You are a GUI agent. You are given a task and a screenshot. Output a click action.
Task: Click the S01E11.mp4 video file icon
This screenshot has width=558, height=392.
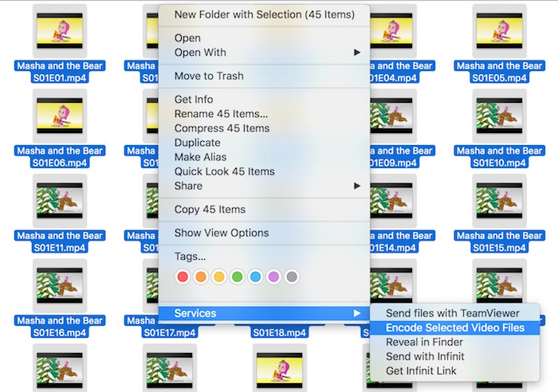[58, 200]
